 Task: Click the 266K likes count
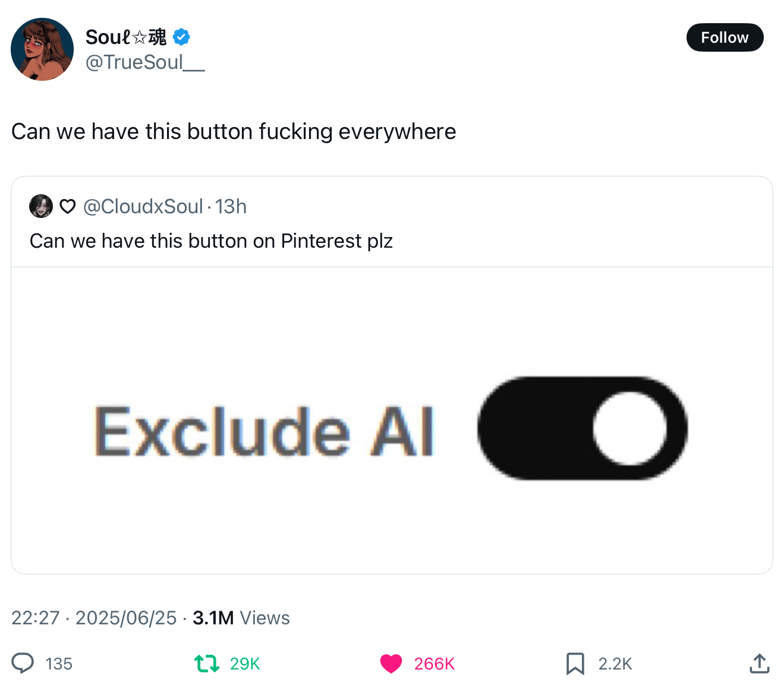(x=434, y=664)
